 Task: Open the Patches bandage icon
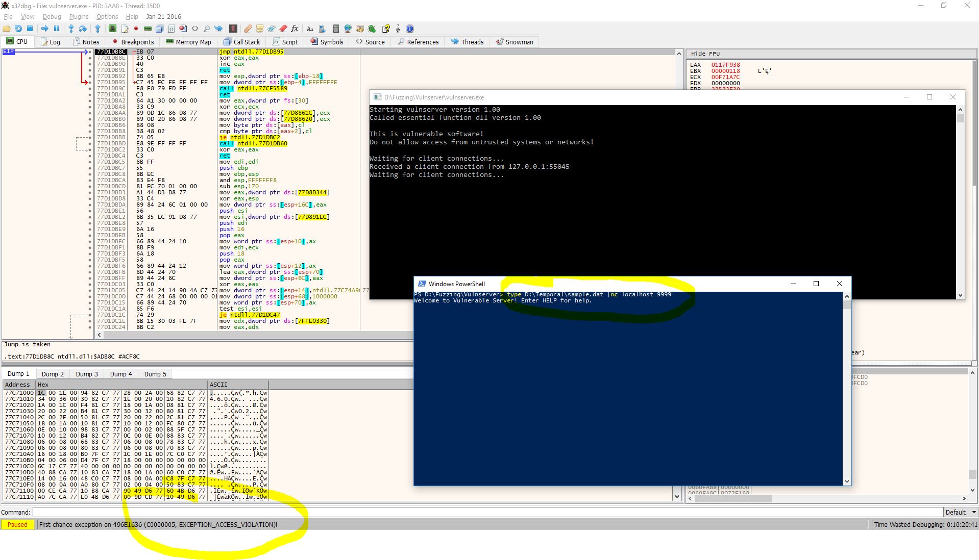pos(248,29)
